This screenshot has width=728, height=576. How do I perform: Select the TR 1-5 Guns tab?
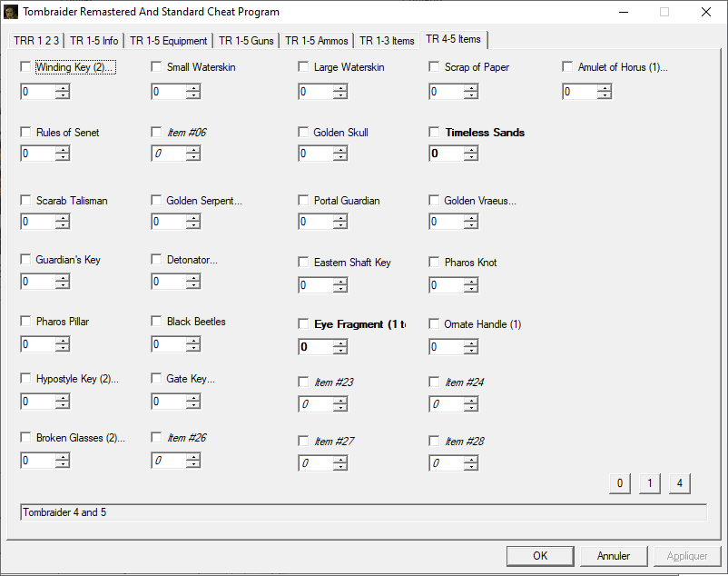pyautogui.click(x=246, y=41)
